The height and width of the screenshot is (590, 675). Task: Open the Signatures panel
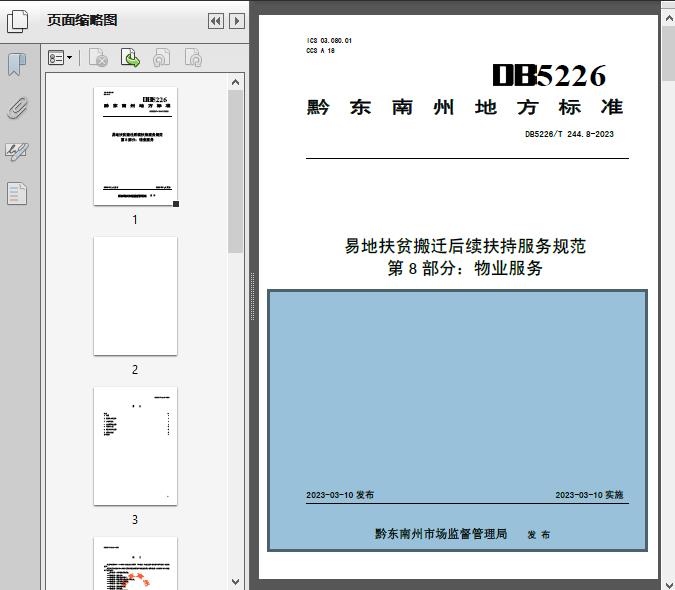pos(17,151)
